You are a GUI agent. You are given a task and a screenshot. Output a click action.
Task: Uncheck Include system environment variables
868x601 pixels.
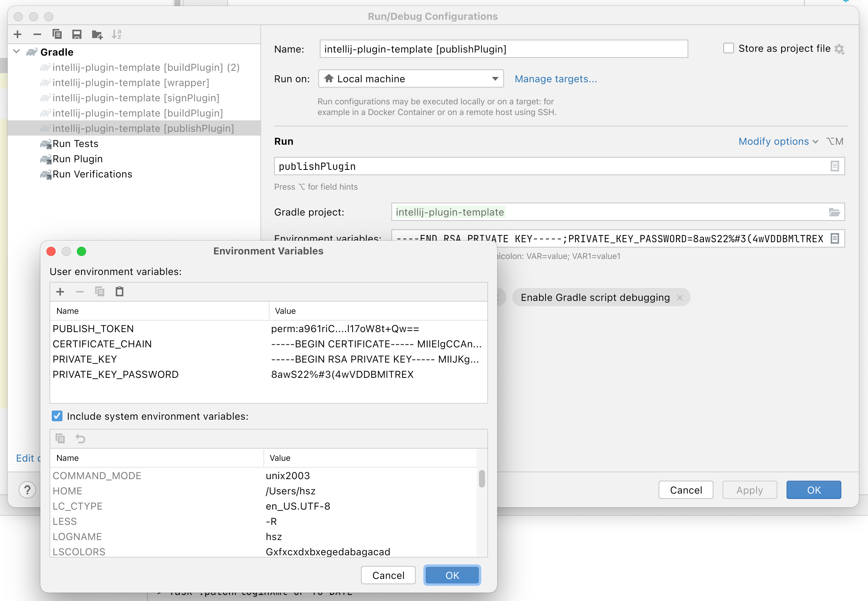pyautogui.click(x=57, y=416)
